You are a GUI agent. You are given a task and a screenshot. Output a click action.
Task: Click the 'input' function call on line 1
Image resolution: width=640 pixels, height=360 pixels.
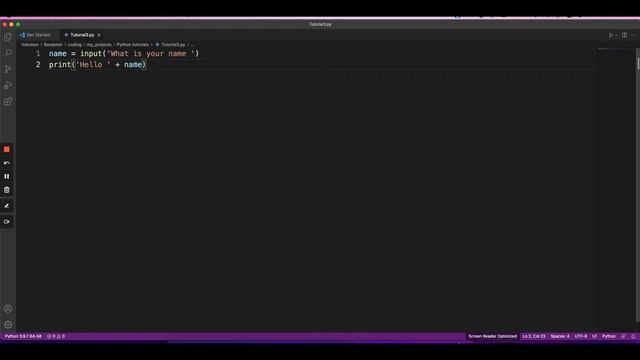tap(91, 53)
